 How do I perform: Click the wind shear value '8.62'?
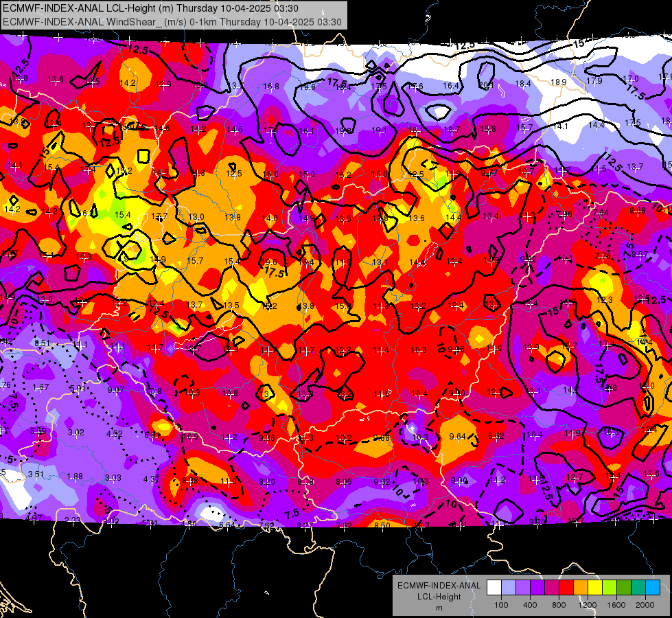(496, 436)
